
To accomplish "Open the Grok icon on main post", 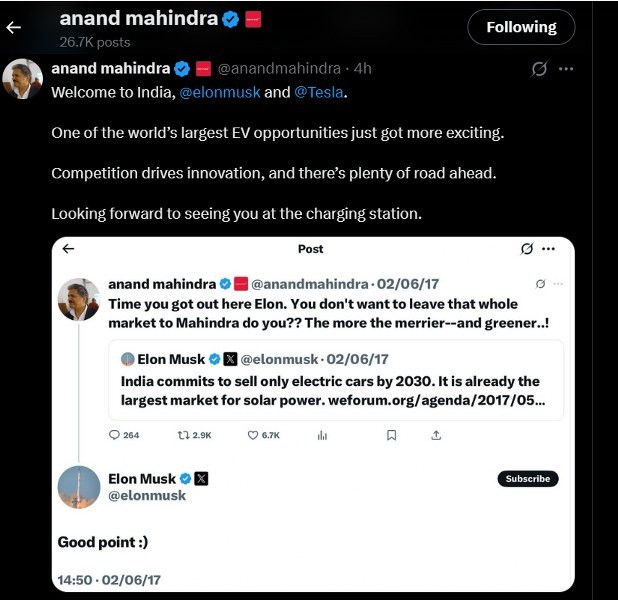I will coord(539,69).
